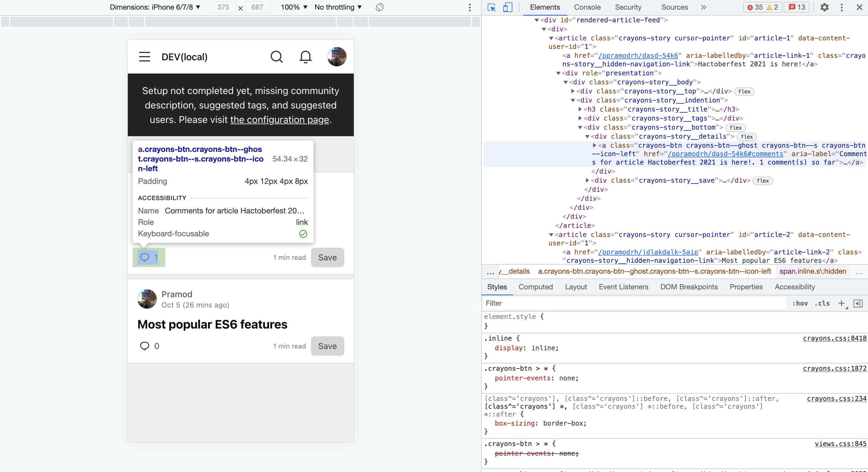Click the rotate device orientation icon
Screen dimensions: 868x472
click(379, 8)
